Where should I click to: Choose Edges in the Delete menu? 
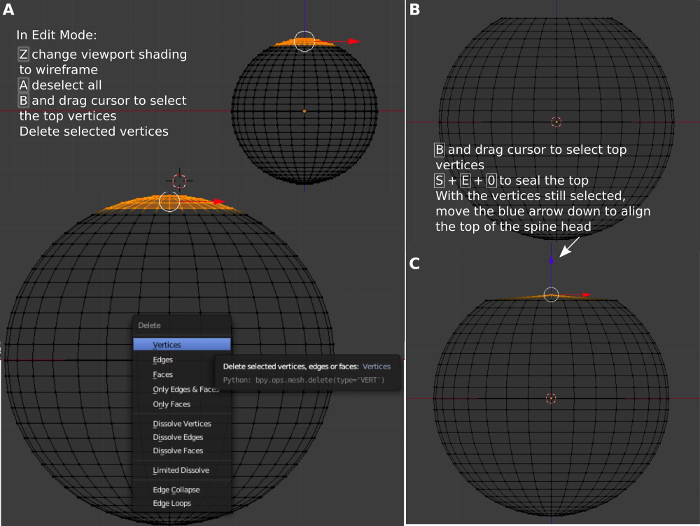click(182, 359)
